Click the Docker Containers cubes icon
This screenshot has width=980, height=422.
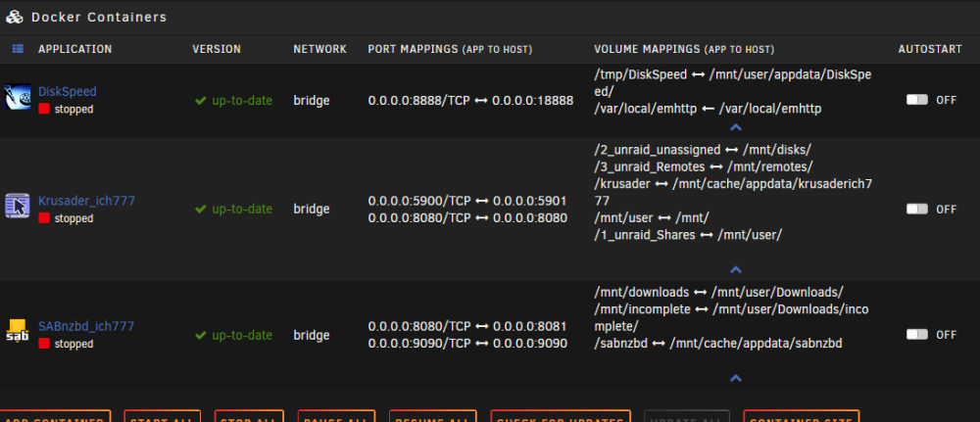coord(15,17)
